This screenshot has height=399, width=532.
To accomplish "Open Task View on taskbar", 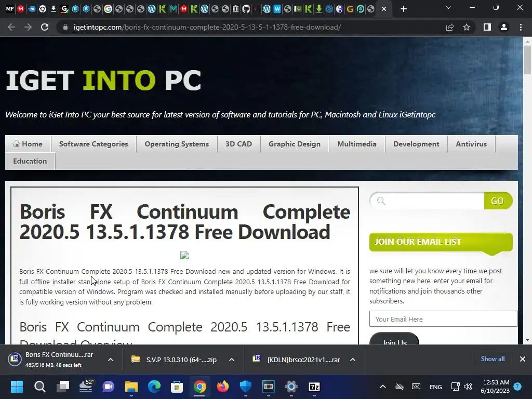I will pyautogui.click(x=63, y=387).
